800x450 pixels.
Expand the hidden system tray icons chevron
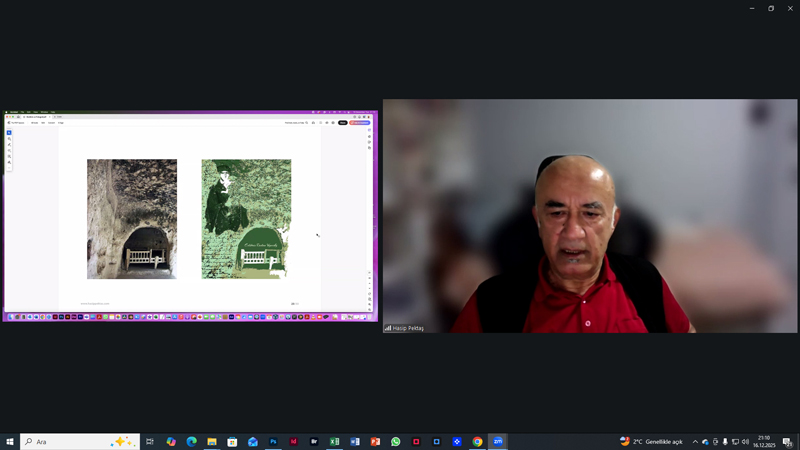695,441
